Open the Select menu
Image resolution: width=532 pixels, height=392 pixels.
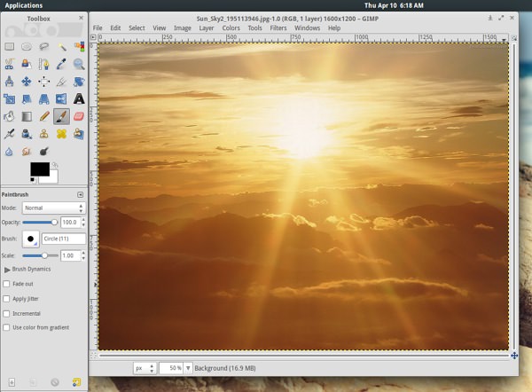point(137,28)
